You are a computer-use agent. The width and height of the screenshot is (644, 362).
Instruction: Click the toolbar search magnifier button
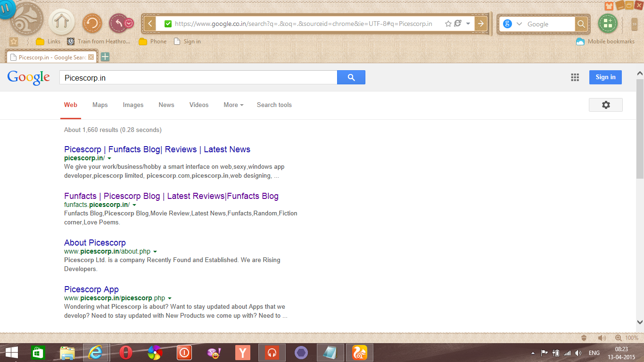click(x=581, y=24)
